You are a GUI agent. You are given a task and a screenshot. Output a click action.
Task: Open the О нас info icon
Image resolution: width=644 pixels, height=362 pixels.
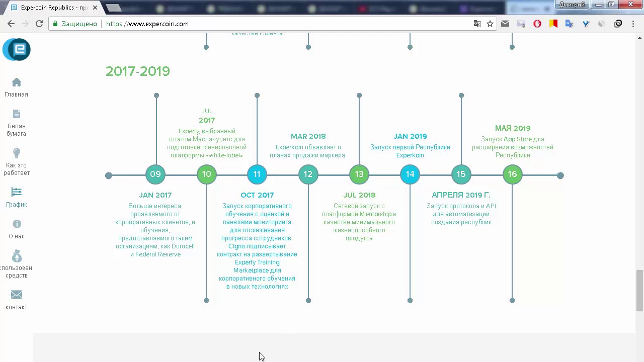pyautogui.click(x=17, y=224)
